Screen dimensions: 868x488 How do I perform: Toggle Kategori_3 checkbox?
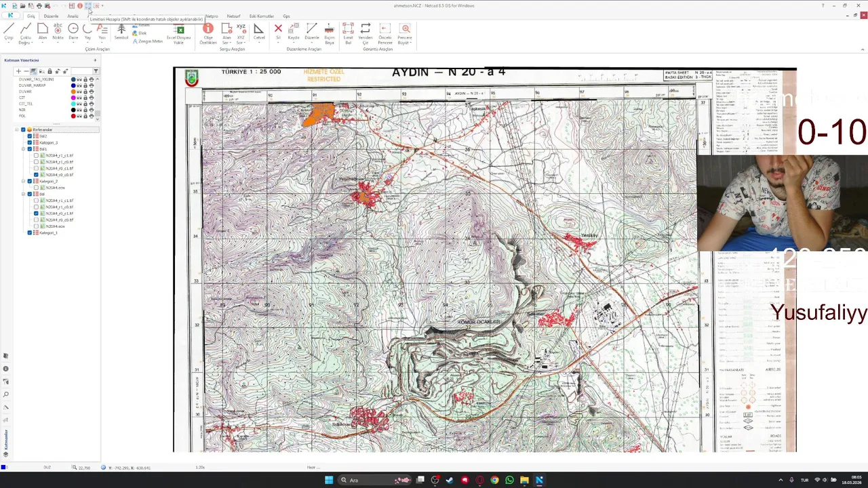point(30,142)
